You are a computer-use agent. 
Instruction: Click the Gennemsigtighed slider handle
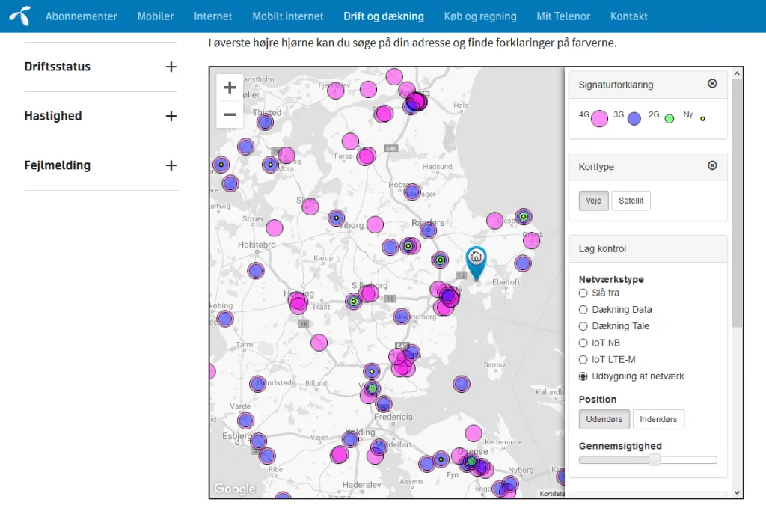pos(655,459)
